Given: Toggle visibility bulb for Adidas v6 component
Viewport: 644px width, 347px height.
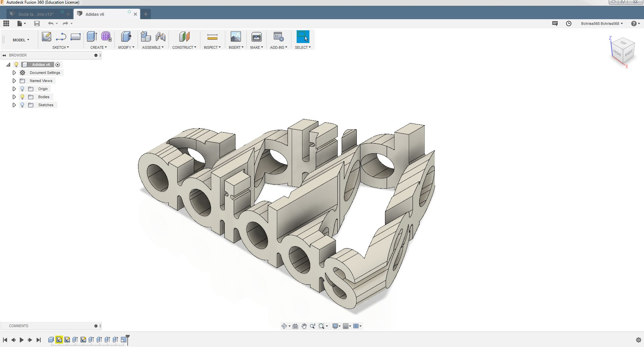Looking at the screenshot, I should click(x=16, y=65).
